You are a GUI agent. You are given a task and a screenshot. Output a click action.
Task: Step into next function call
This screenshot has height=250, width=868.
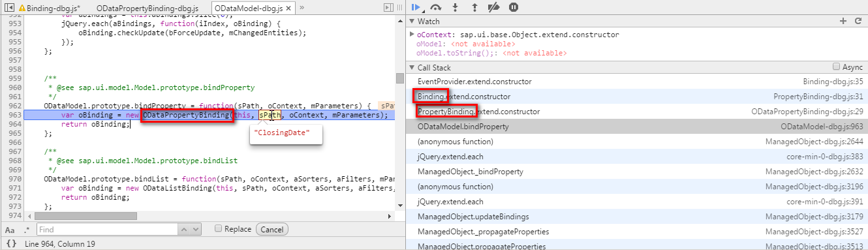tap(456, 7)
